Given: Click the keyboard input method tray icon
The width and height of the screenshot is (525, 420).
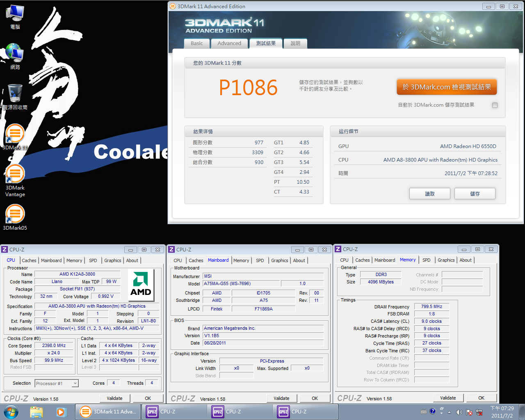Looking at the screenshot, I should click(x=424, y=411).
